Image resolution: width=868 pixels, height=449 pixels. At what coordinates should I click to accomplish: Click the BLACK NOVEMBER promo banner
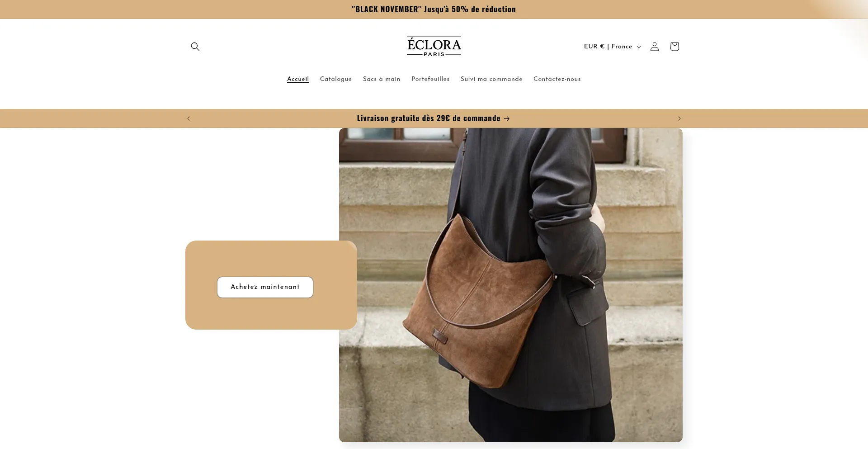click(434, 9)
